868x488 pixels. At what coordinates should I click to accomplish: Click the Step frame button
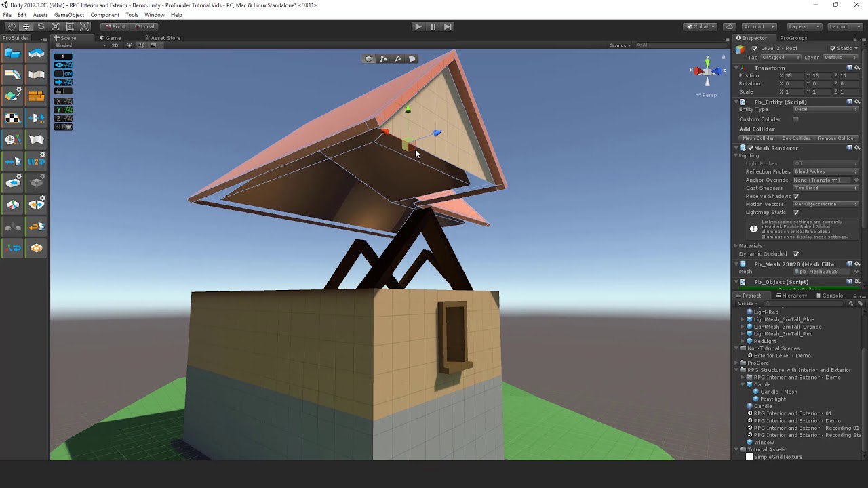pyautogui.click(x=448, y=26)
